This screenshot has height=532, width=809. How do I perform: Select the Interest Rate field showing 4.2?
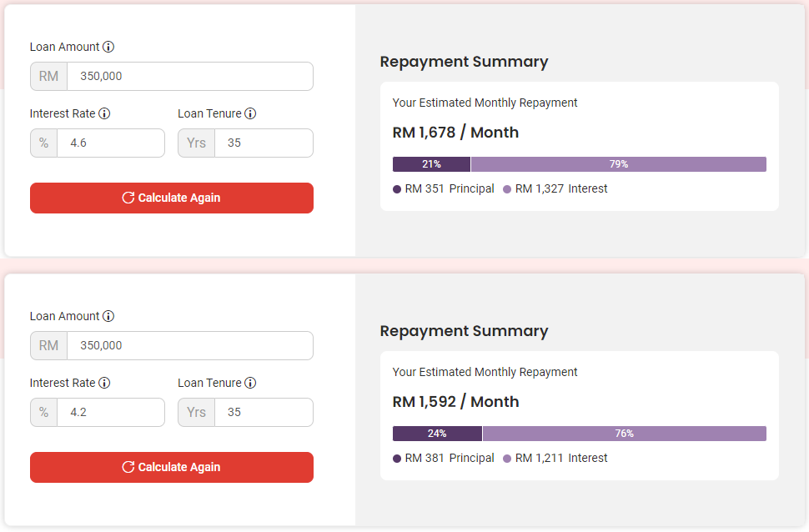click(110, 412)
